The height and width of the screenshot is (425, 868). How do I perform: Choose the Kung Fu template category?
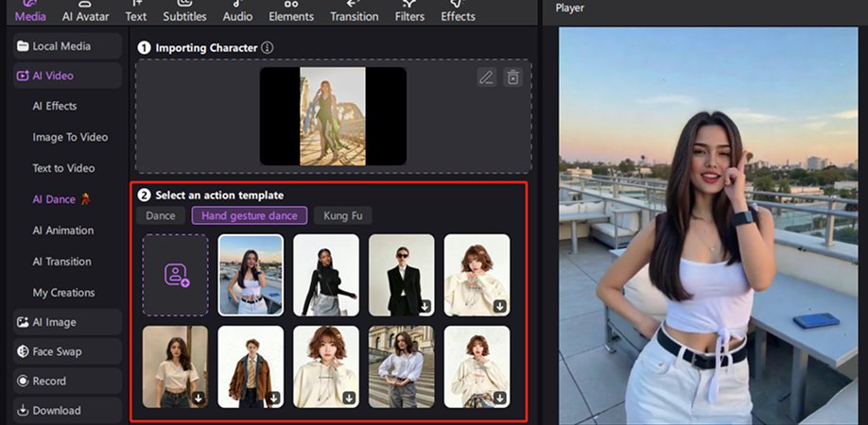342,215
